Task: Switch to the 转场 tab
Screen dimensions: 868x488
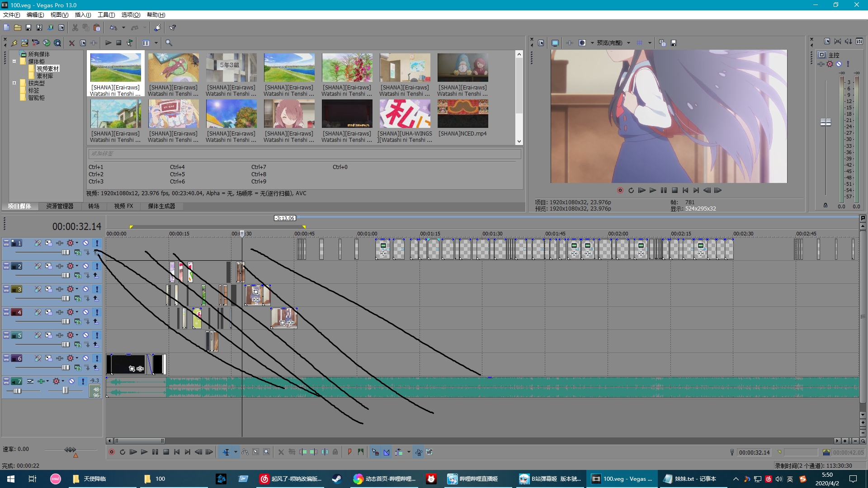Action: coord(94,206)
